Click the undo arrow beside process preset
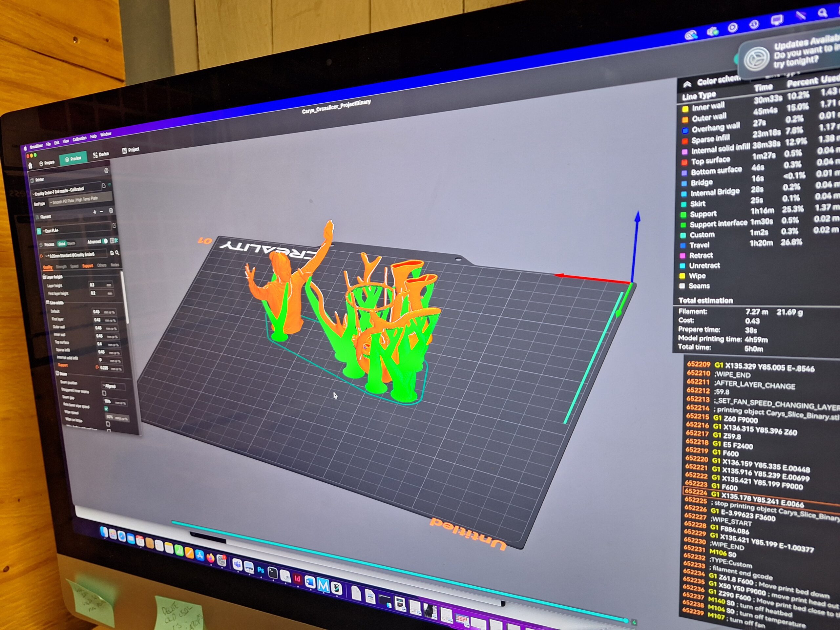840x630 pixels. click(41, 256)
